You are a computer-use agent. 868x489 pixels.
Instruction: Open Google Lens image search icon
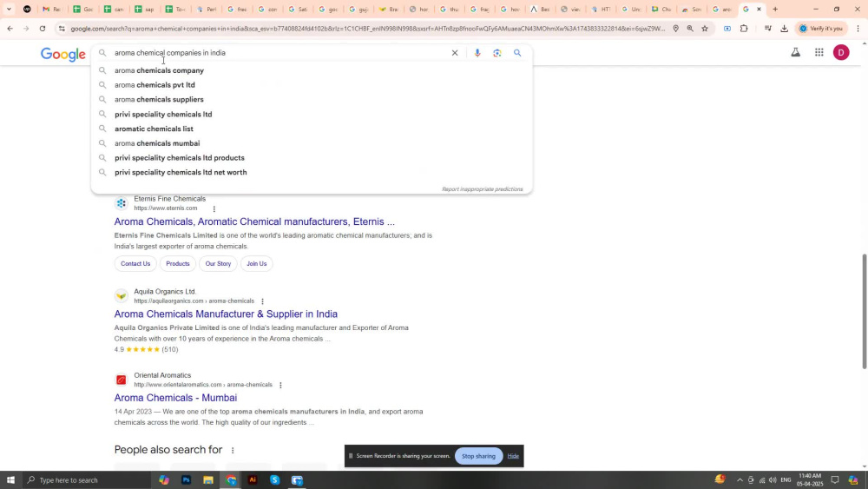pos(497,53)
